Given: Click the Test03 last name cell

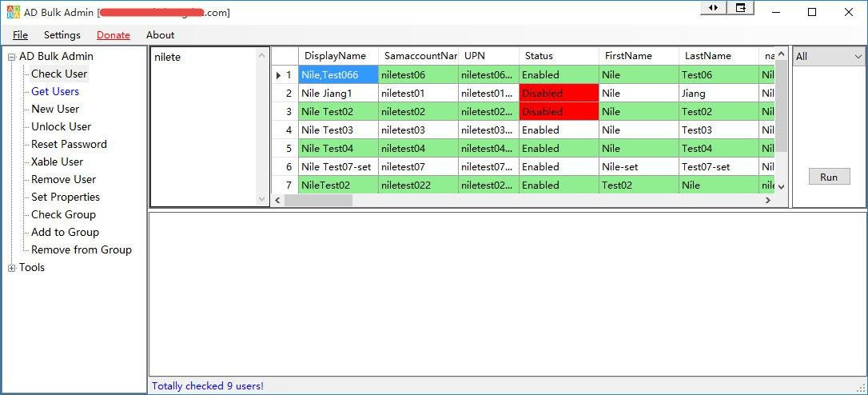Looking at the screenshot, I should [x=719, y=130].
